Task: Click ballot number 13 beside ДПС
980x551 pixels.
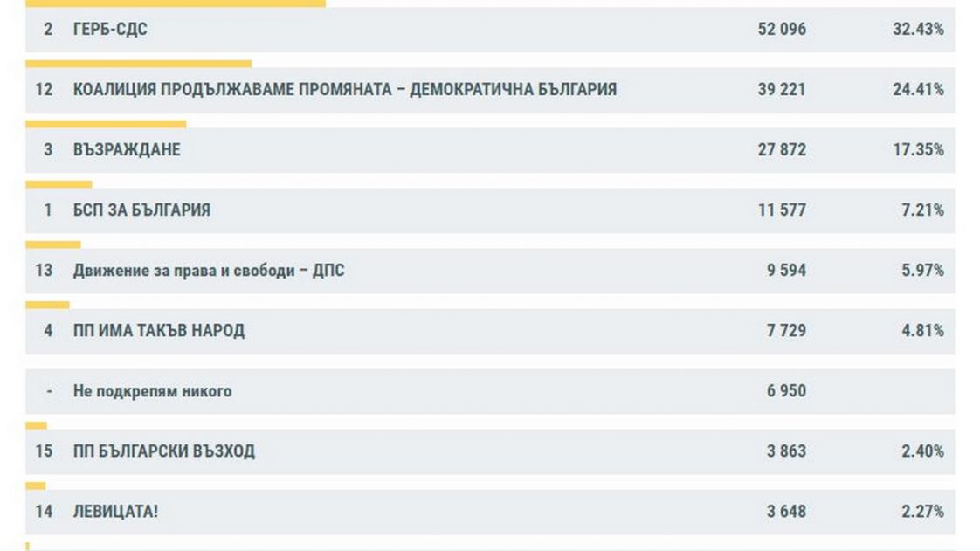Action: pos(44,271)
